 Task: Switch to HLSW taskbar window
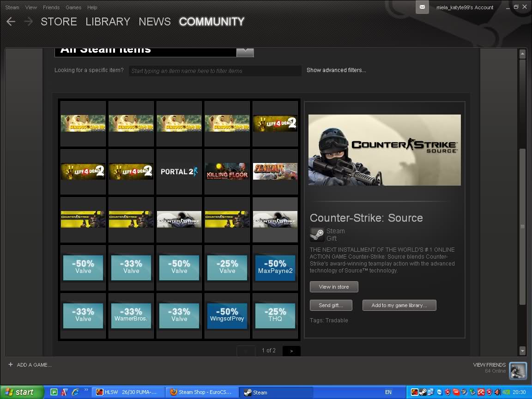pyautogui.click(x=128, y=392)
